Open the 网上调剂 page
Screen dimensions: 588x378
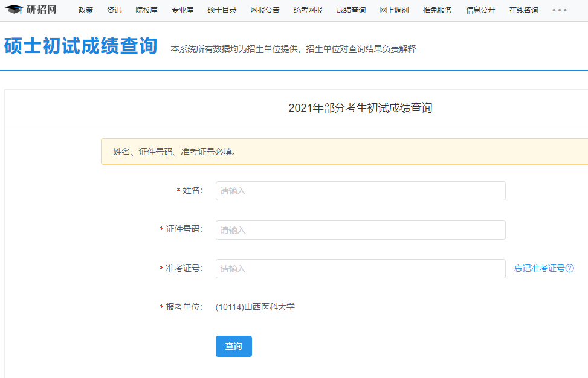point(393,10)
